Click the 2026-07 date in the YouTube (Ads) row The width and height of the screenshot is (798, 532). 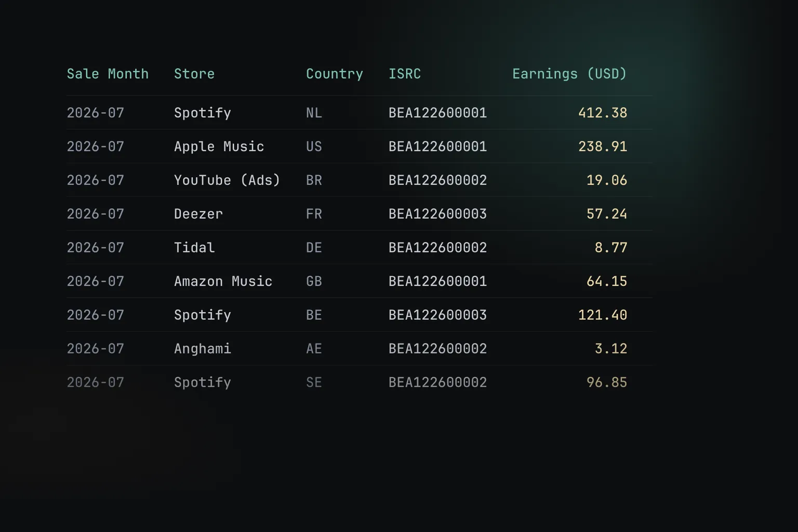[96, 180]
